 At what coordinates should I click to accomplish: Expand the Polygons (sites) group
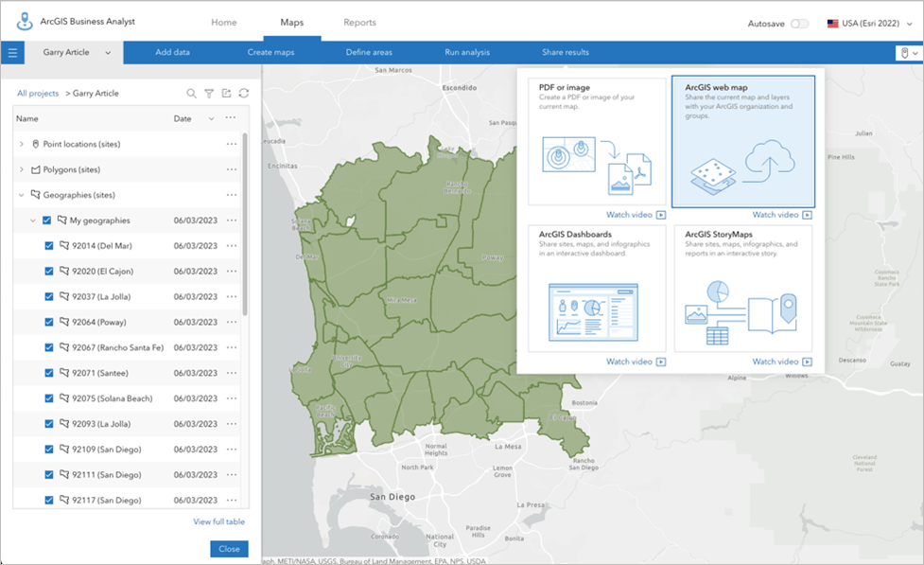(x=21, y=169)
